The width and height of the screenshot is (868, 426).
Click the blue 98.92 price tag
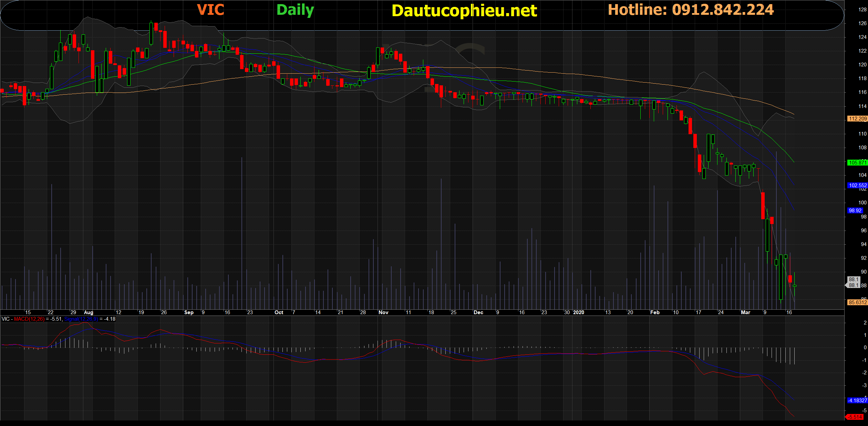(x=855, y=211)
